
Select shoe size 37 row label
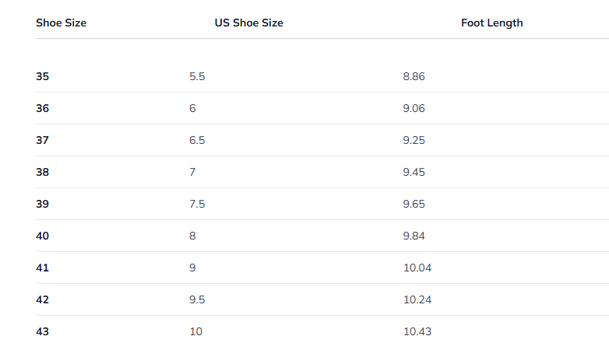coord(42,140)
